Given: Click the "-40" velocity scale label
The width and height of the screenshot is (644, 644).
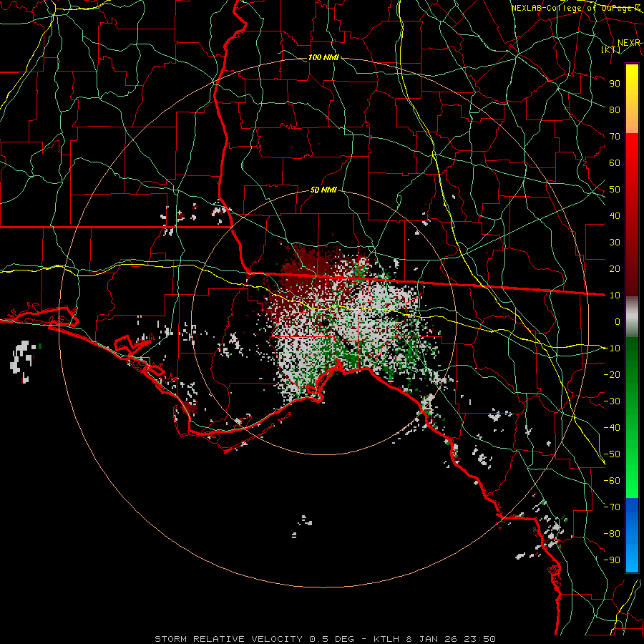Looking at the screenshot, I should tap(612, 428).
